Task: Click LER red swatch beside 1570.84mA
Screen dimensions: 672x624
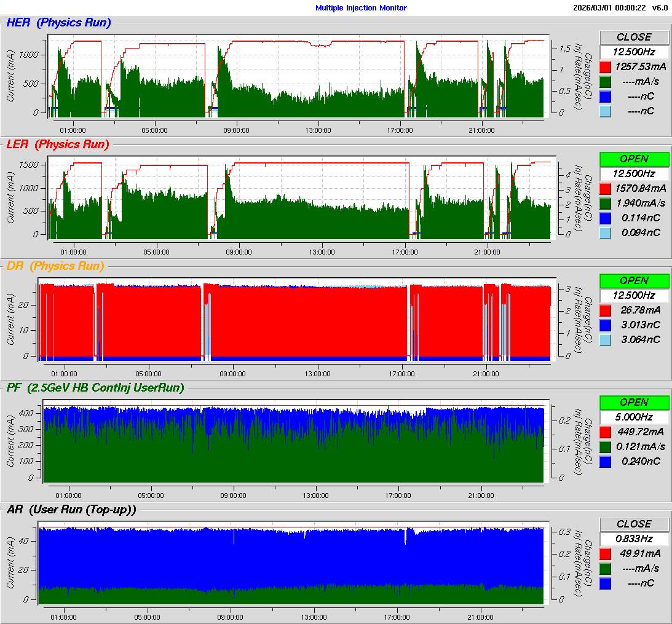Action: point(605,189)
